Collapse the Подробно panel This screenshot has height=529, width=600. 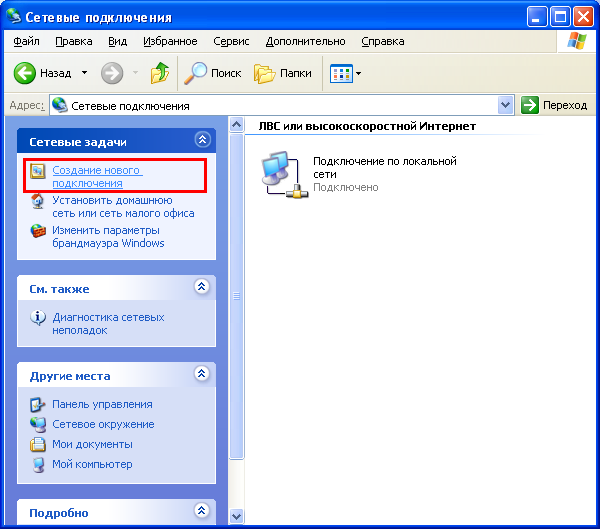pyautogui.click(x=202, y=510)
